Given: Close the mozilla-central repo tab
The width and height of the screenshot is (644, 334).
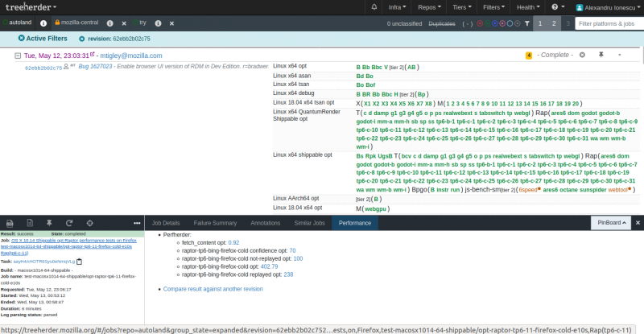Looking at the screenshot, I should coord(124,24).
